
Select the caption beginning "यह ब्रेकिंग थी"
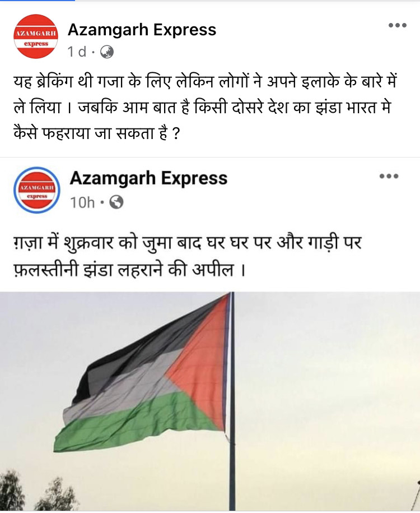click(205, 108)
